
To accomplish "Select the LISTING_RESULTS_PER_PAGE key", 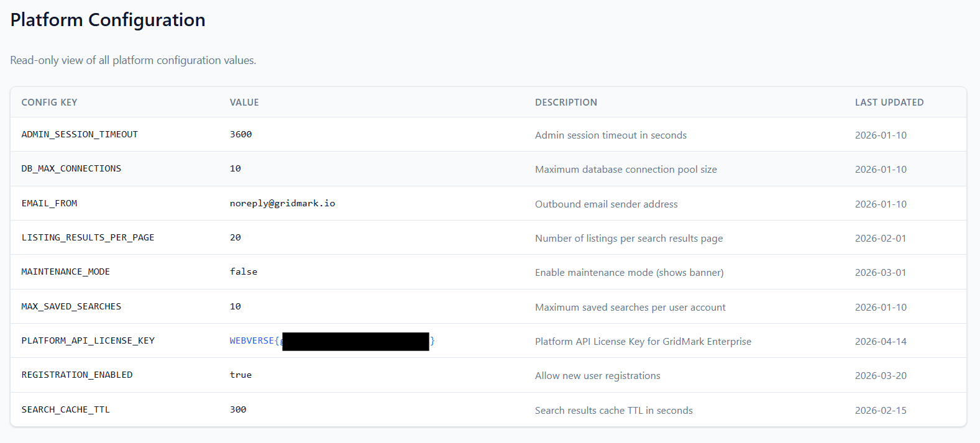I will 88,237.
